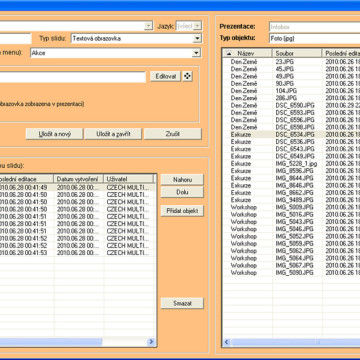
Task: Click the Prezentace Infobox field
Action: (x=314, y=27)
